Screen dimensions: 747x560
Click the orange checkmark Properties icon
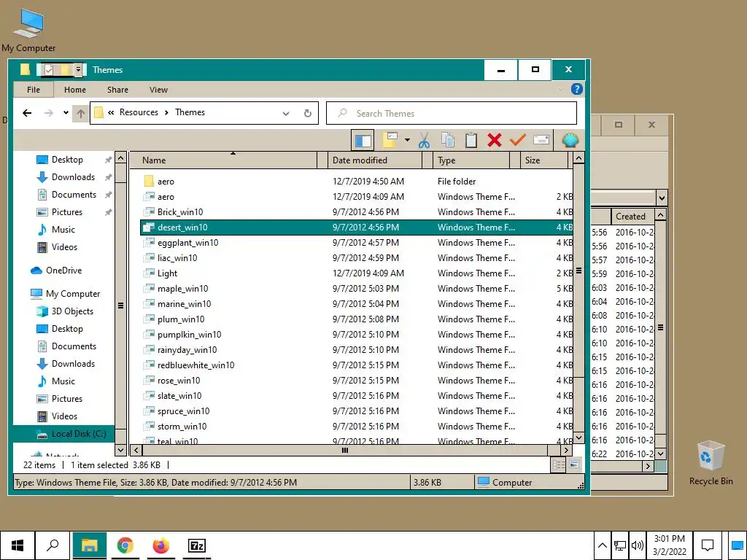(517, 140)
